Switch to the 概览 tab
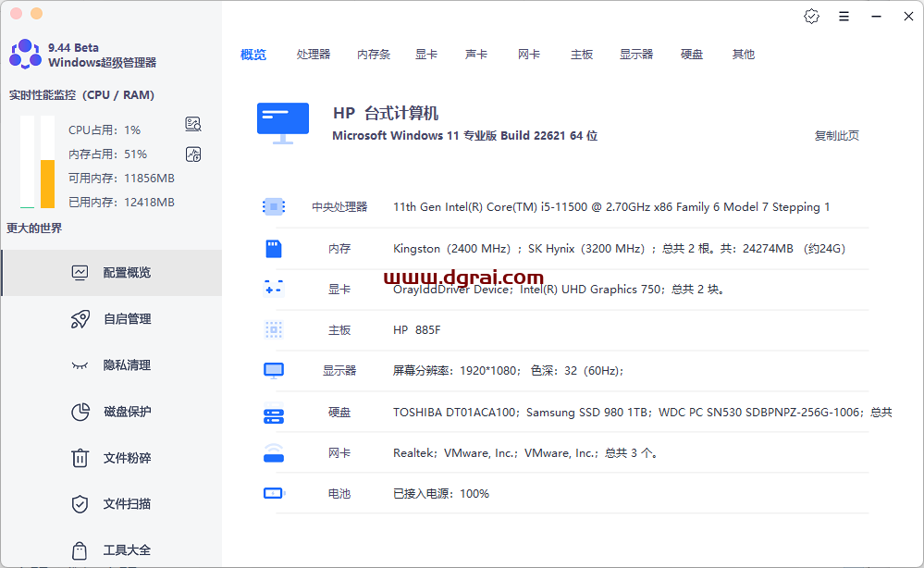The height and width of the screenshot is (568, 924). (253, 55)
